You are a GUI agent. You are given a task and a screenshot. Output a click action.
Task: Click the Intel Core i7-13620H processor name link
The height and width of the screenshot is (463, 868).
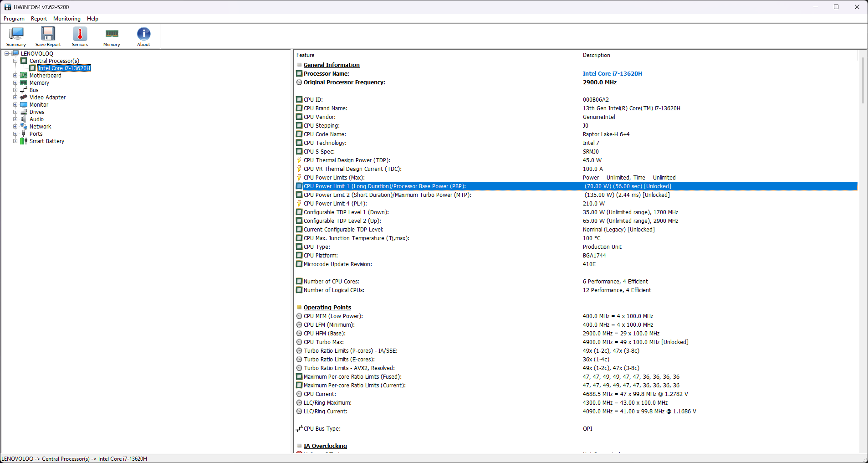pos(612,74)
